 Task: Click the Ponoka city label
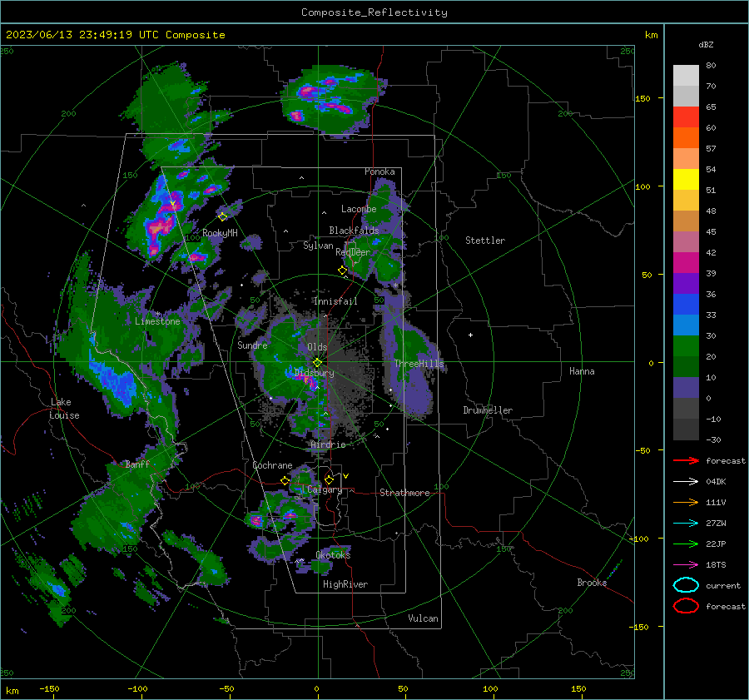(379, 171)
